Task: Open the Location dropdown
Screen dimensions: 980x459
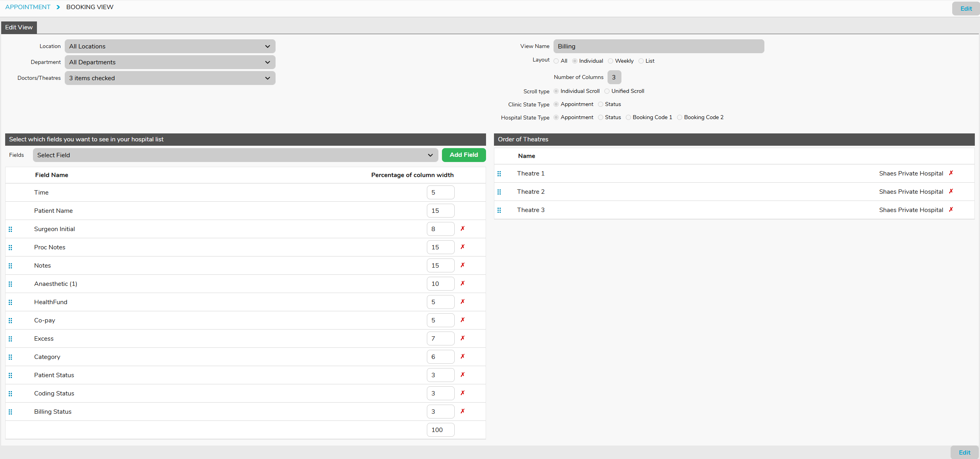Action: click(x=170, y=46)
